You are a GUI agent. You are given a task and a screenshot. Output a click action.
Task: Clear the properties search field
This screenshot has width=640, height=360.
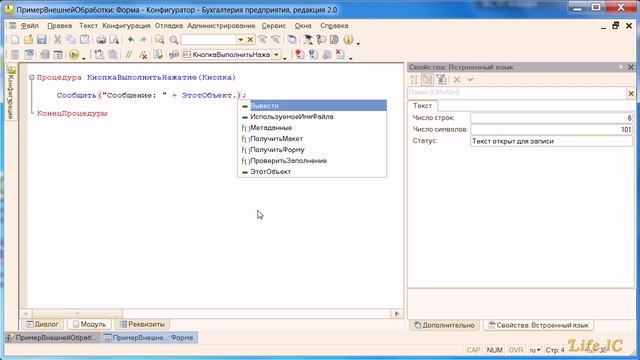tap(631, 93)
